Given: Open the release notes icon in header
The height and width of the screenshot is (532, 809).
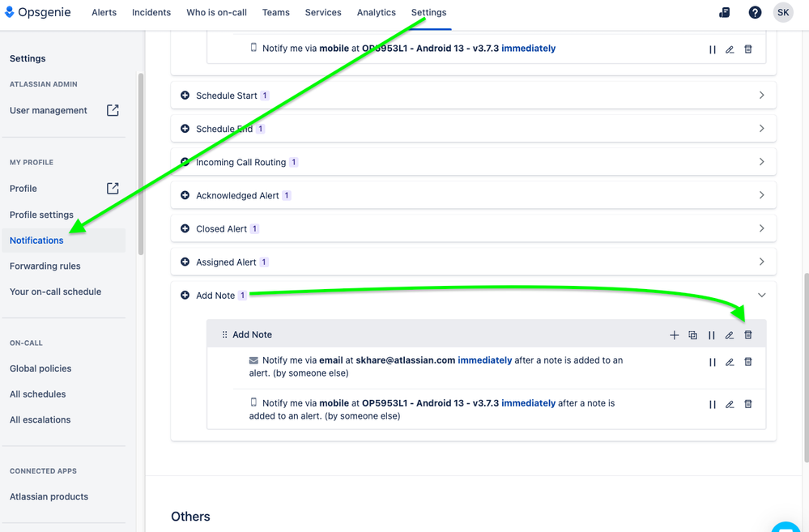Looking at the screenshot, I should (725, 12).
